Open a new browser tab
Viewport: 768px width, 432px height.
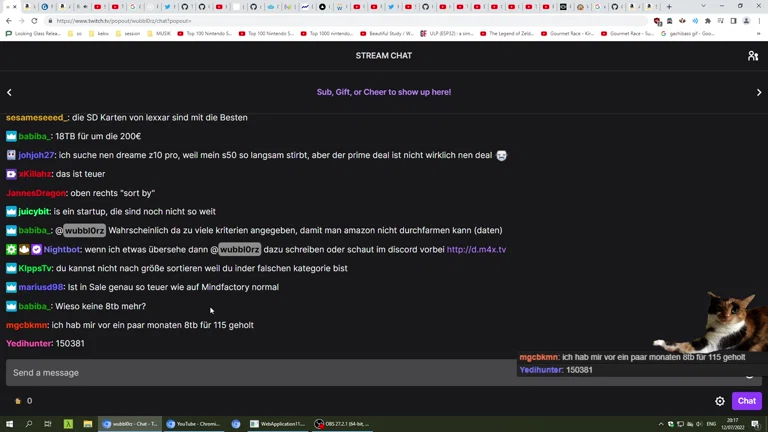point(669,6)
